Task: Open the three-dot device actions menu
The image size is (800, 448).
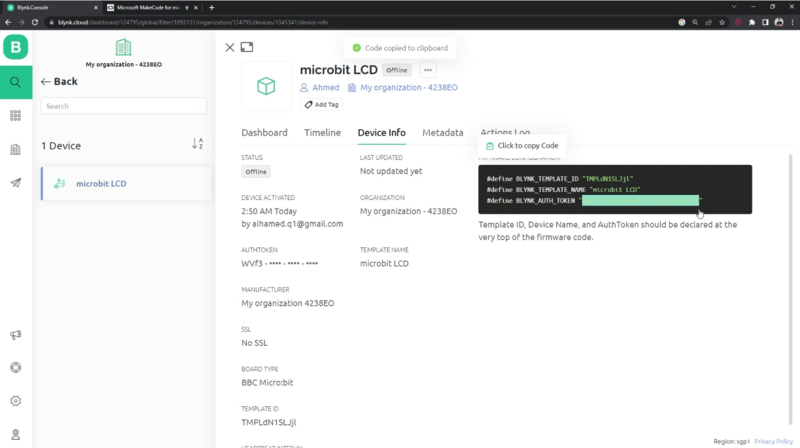Action: 427,71
